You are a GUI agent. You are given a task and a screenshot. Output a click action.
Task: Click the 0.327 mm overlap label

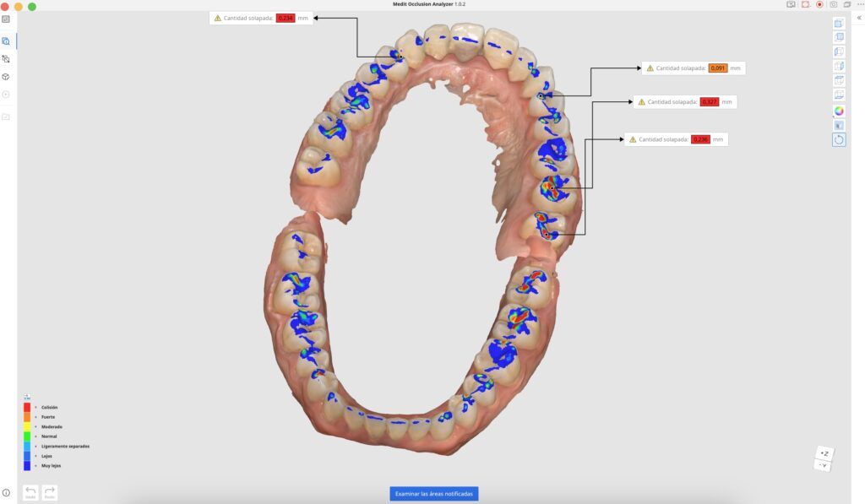684,102
